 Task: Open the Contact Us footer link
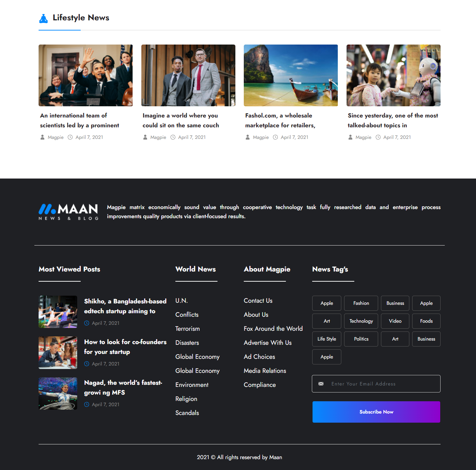click(x=258, y=301)
